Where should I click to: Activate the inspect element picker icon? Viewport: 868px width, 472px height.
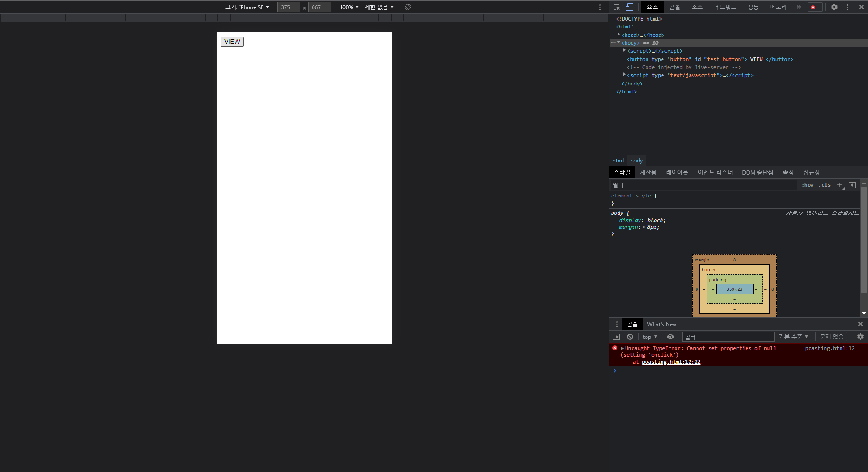coord(617,7)
